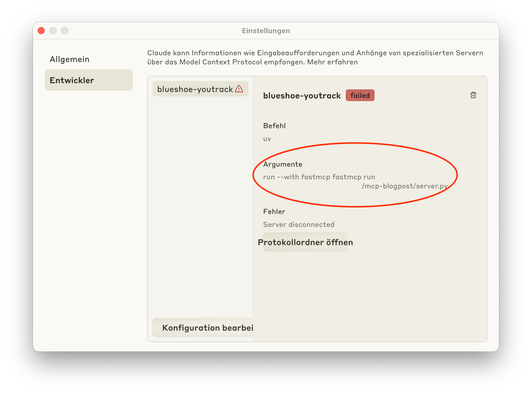Click the blueshoe-youtrack server title heading
The height and width of the screenshot is (395, 532).
(x=302, y=95)
